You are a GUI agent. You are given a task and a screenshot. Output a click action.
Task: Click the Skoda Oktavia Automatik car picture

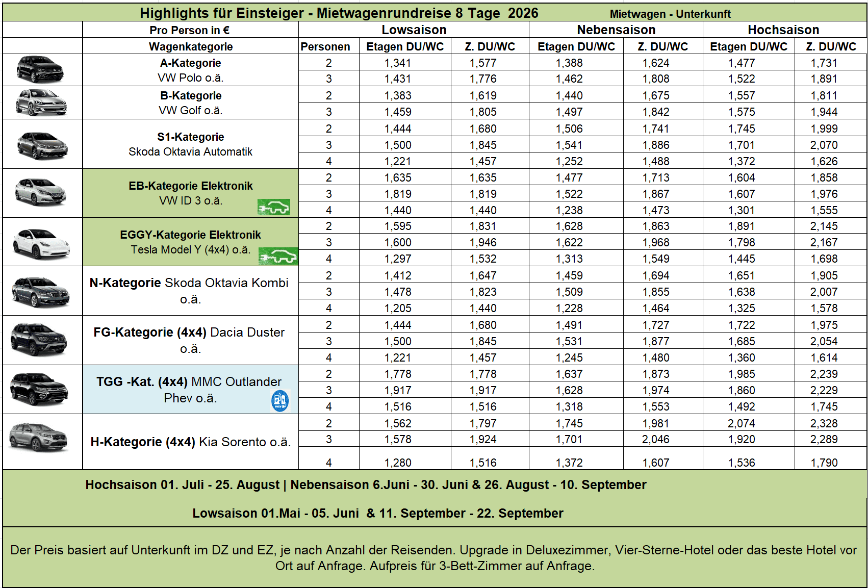click(x=42, y=145)
